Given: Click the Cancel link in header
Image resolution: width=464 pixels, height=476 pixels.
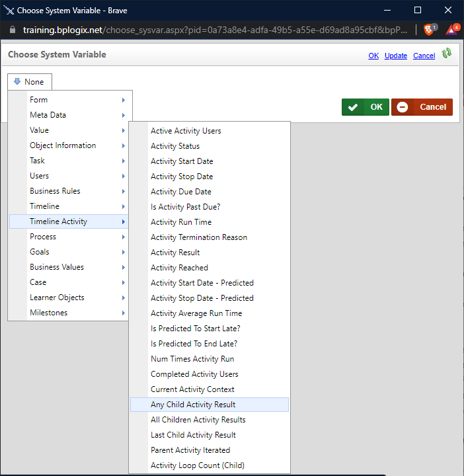Looking at the screenshot, I should [424, 56].
